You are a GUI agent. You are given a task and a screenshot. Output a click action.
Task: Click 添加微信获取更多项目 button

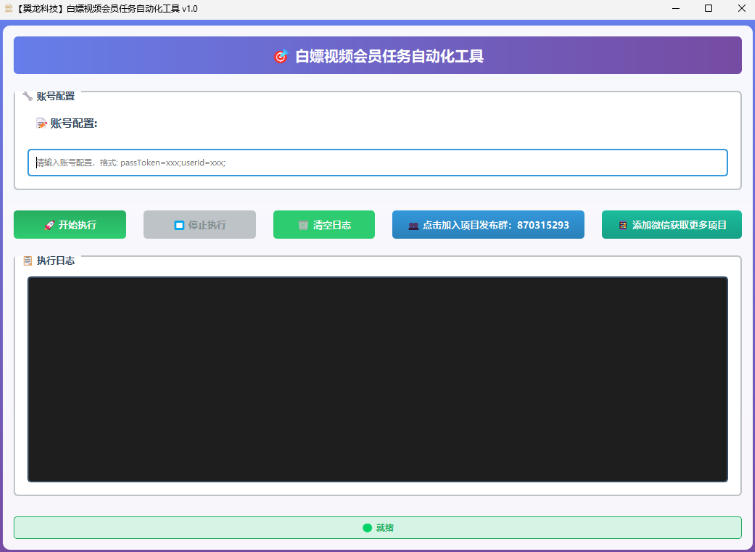671,225
